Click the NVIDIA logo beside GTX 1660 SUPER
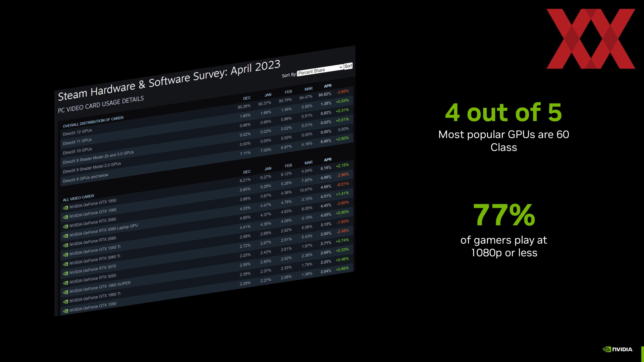Image resolution: width=644 pixels, height=362 pixels. pyautogui.click(x=65, y=292)
